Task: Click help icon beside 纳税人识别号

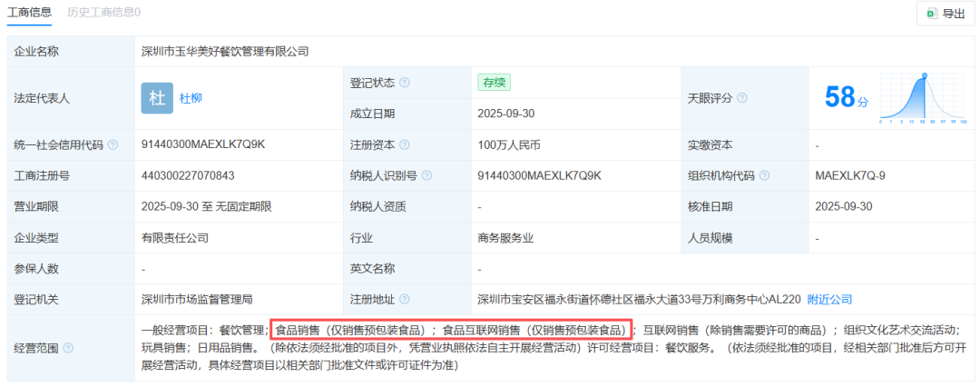Action: click(426, 175)
